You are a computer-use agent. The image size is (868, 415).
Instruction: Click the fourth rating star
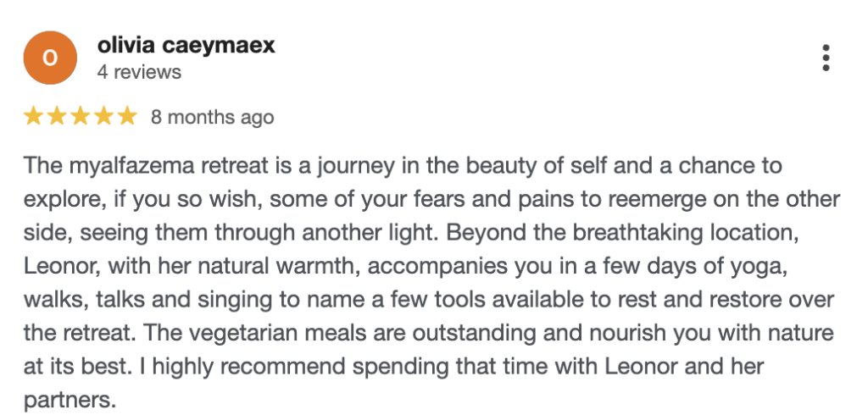coord(103,116)
